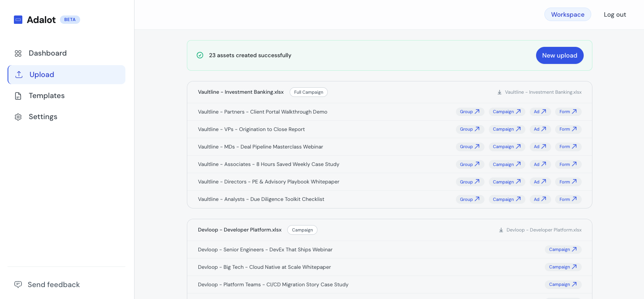
Task: Open Group link for Client Portal Walkthrough Demo
Action: pyautogui.click(x=469, y=112)
